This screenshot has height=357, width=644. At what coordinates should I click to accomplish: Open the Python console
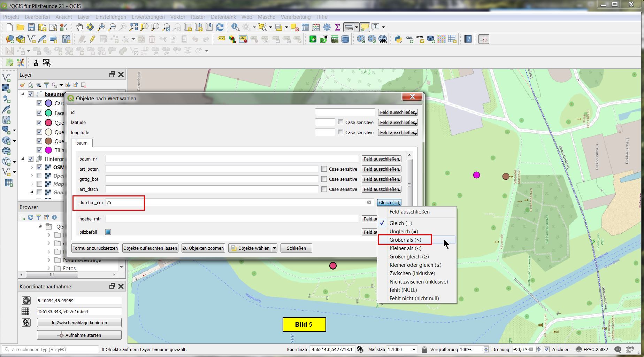398,39
